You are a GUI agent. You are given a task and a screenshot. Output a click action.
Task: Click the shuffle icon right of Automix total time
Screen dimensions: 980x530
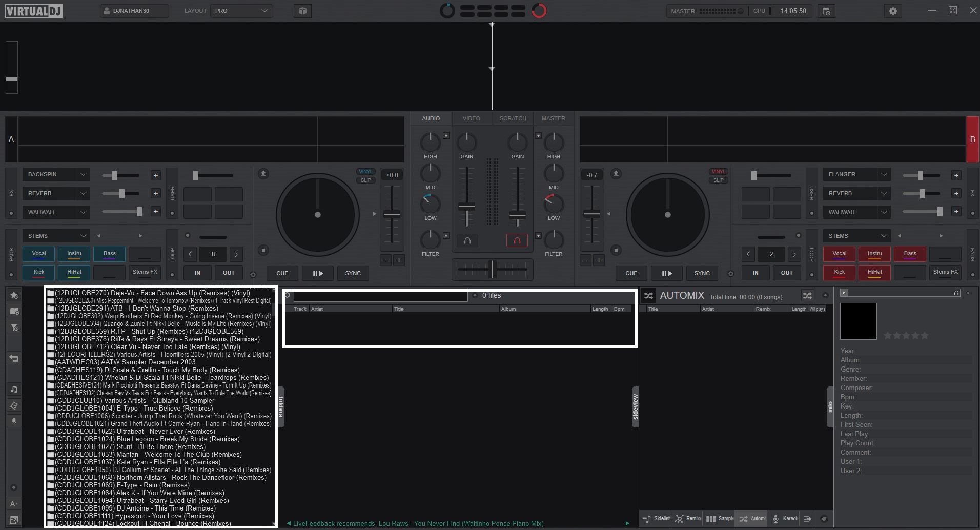[x=807, y=295]
